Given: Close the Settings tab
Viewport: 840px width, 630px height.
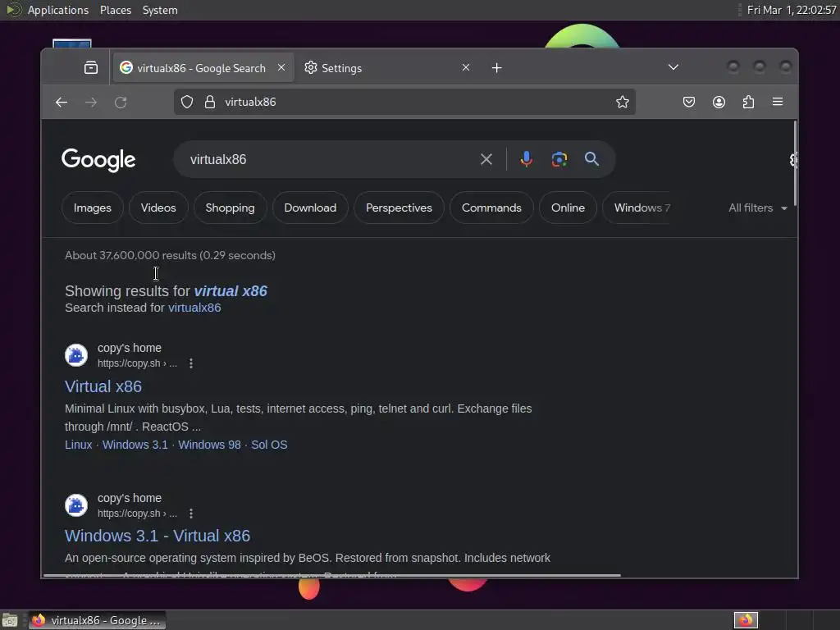Looking at the screenshot, I should point(466,67).
